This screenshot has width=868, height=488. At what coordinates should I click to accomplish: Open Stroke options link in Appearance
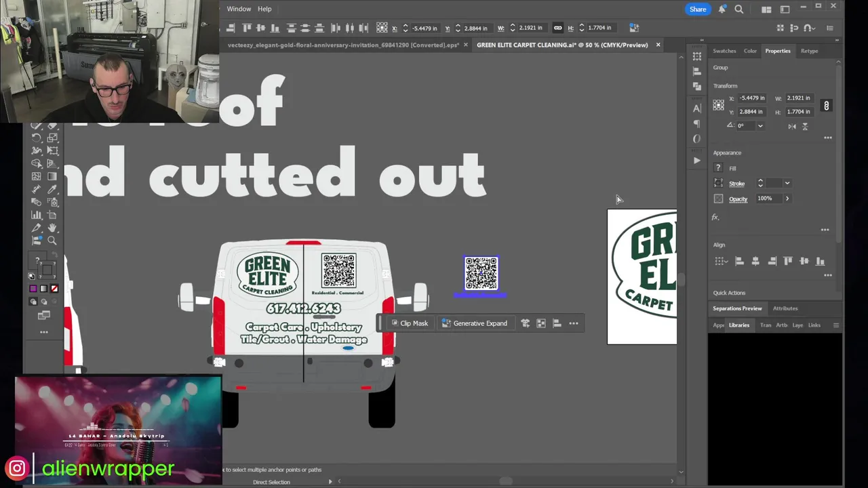click(x=736, y=184)
